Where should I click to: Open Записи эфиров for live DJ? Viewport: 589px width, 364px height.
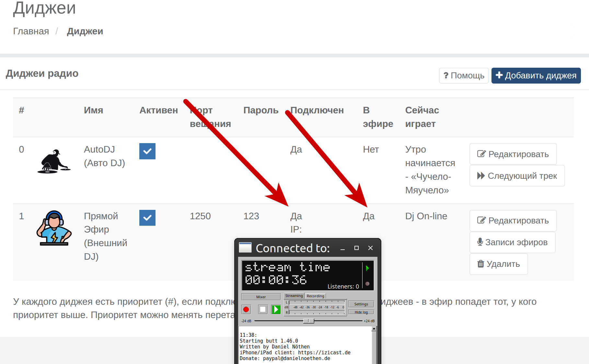(512, 242)
